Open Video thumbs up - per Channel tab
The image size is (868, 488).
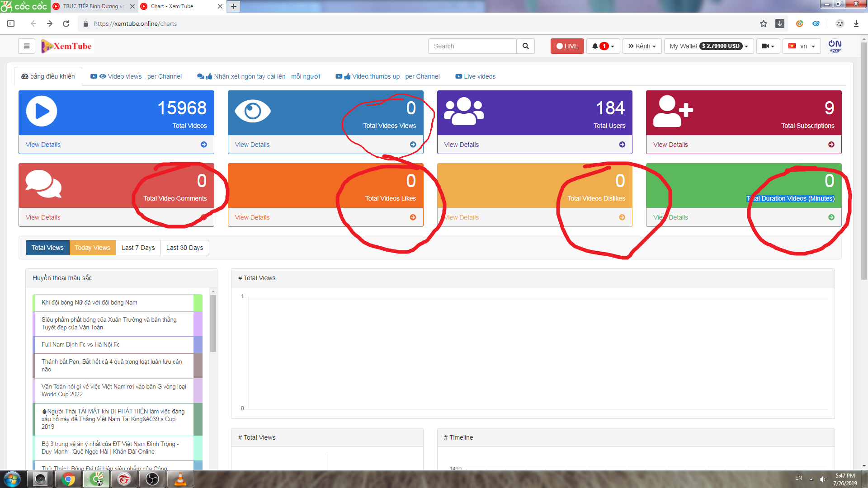tap(387, 76)
